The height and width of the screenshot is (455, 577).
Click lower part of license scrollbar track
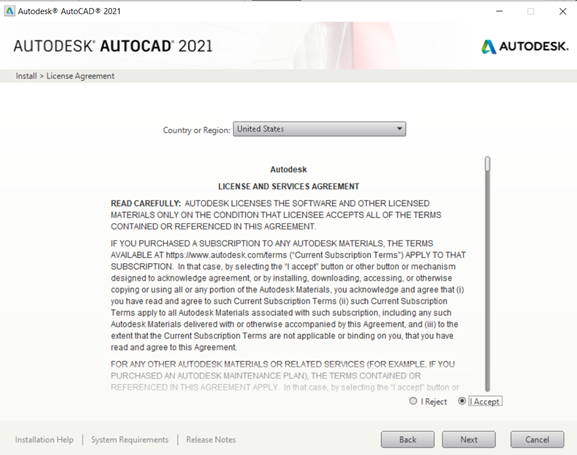[x=488, y=331]
